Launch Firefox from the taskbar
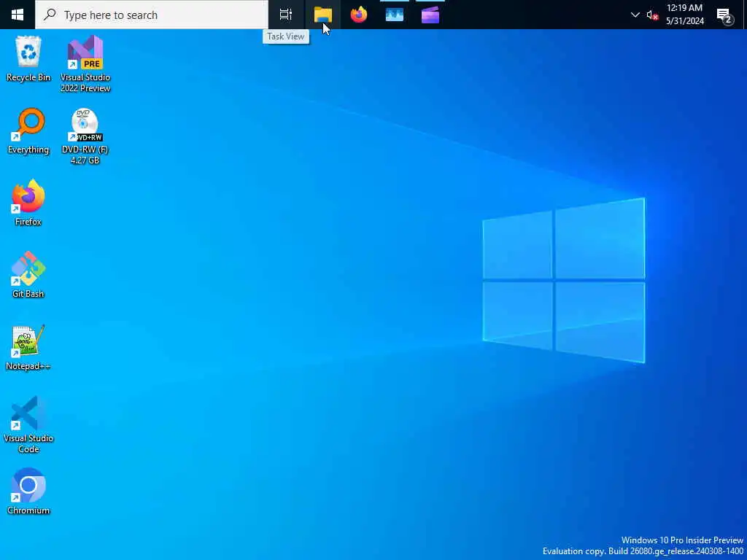The width and height of the screenshot is (747, 560). tap(359, 15)
